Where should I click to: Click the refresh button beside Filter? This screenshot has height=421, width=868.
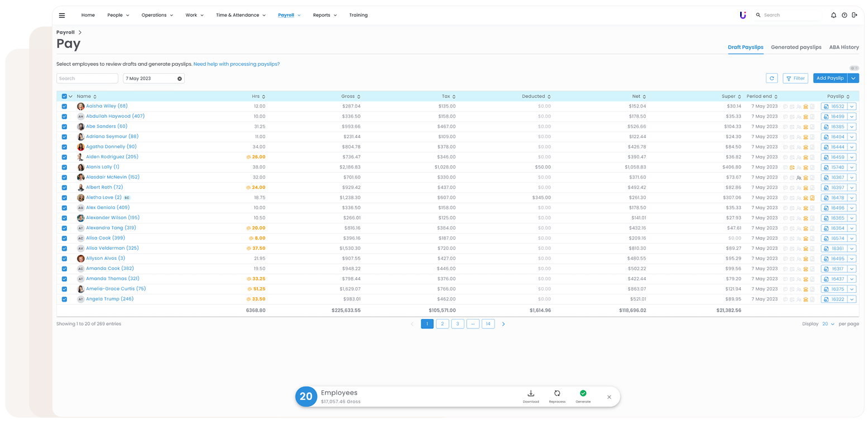[772, 78]
